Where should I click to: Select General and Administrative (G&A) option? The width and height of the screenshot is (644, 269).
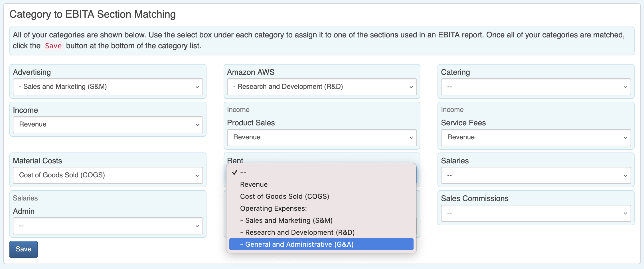click(321, 244)
